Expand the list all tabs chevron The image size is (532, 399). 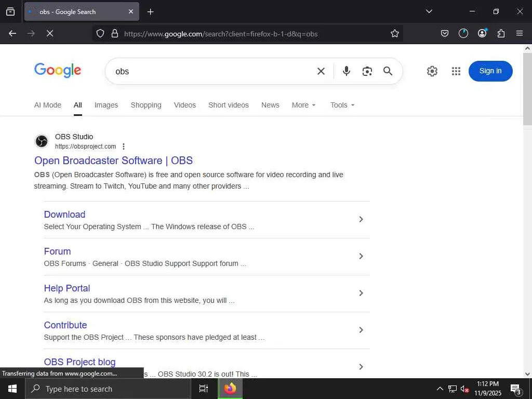[x=429, y=11]
